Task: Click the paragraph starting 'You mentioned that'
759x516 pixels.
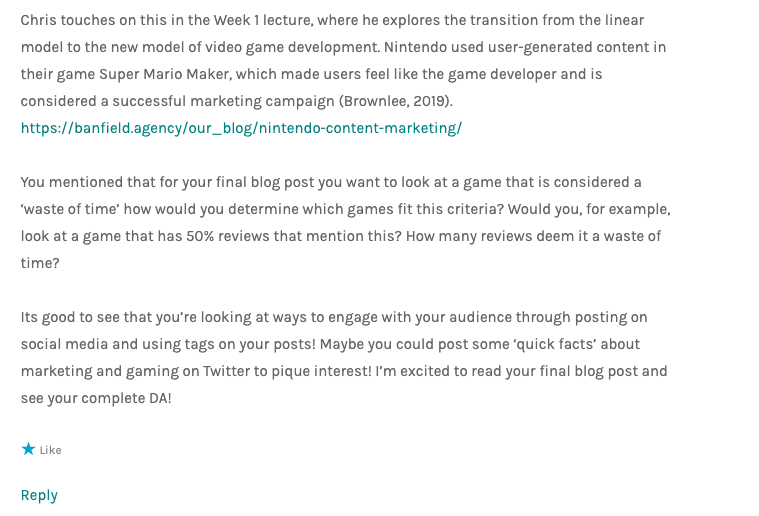Action: pyautogui.click(x=346, y=223)
